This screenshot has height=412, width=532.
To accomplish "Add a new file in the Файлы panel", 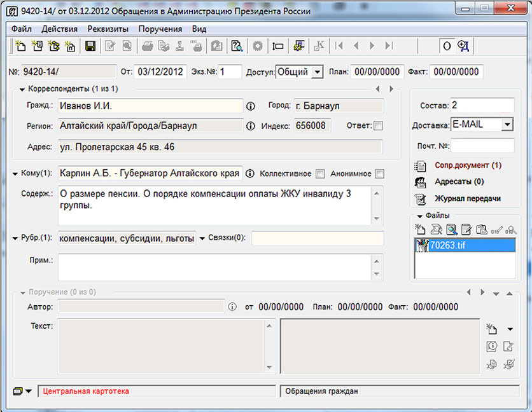I will tap(420, 230).
